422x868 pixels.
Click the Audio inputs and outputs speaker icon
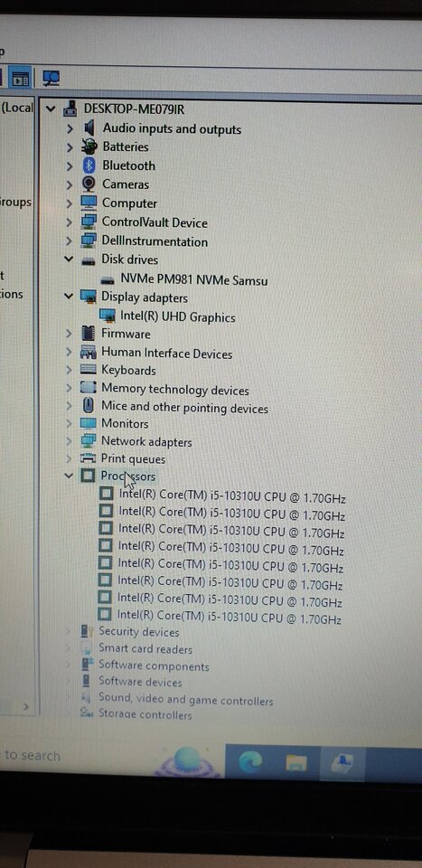89,128
